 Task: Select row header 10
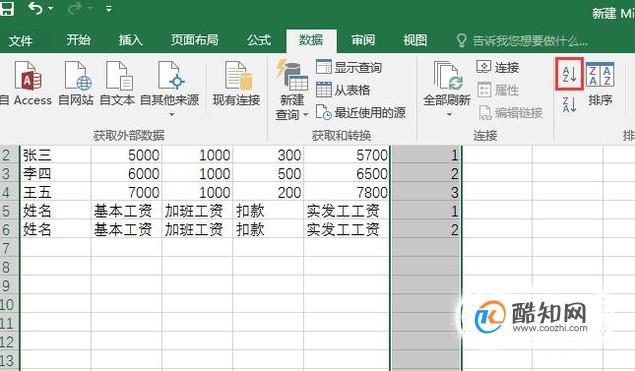(x=9, y=304)
